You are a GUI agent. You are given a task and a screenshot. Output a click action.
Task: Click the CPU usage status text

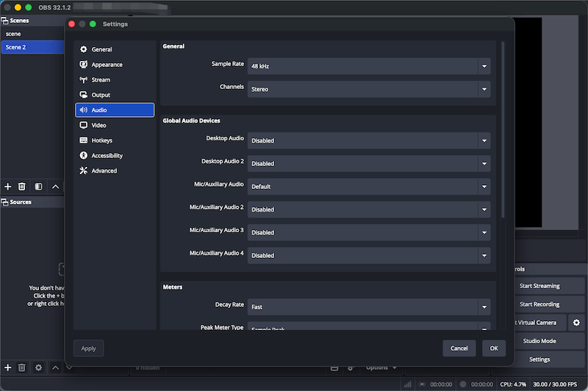point(513,384)
